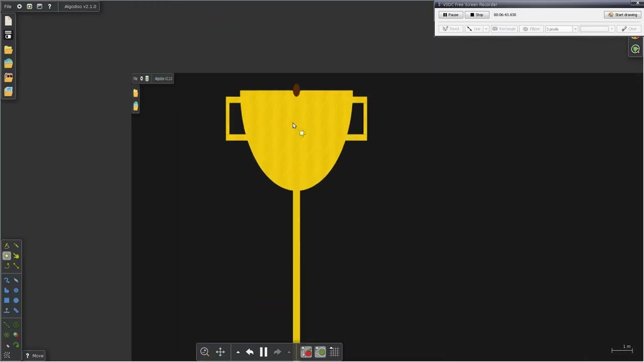
Task: Click the 'Algodoo v2.1.0' title in the top bar
Action: coord(80,7)
